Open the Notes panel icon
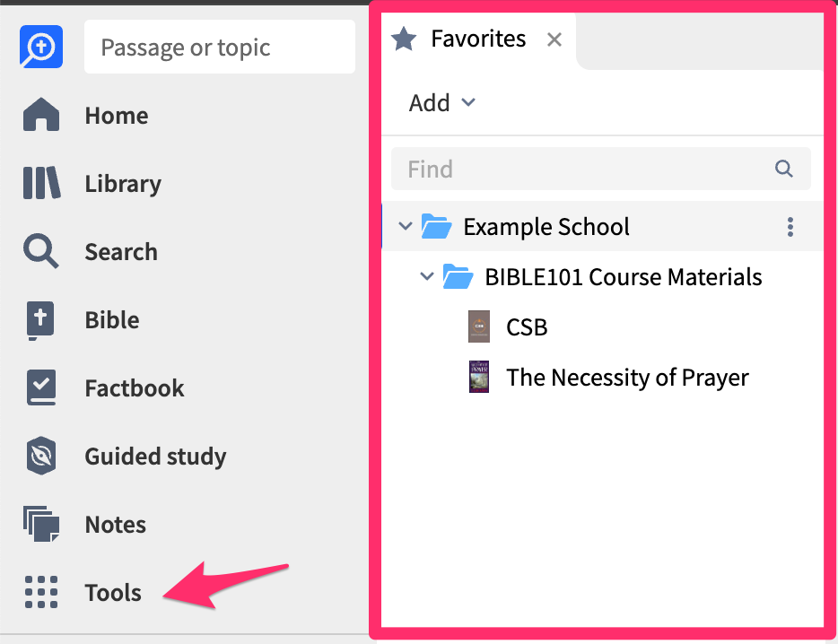Viewport: 838px width, 644px height. click(x=40, y=524)
